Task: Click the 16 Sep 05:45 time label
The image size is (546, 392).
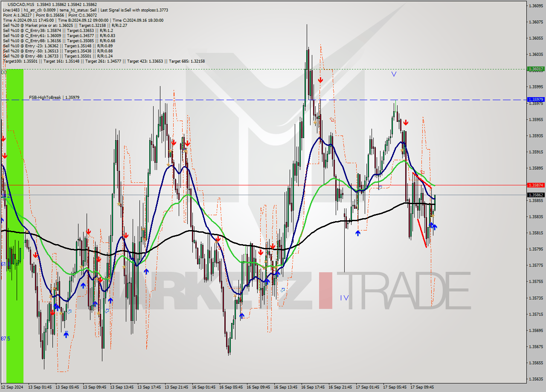Action: tap(231, 387)
